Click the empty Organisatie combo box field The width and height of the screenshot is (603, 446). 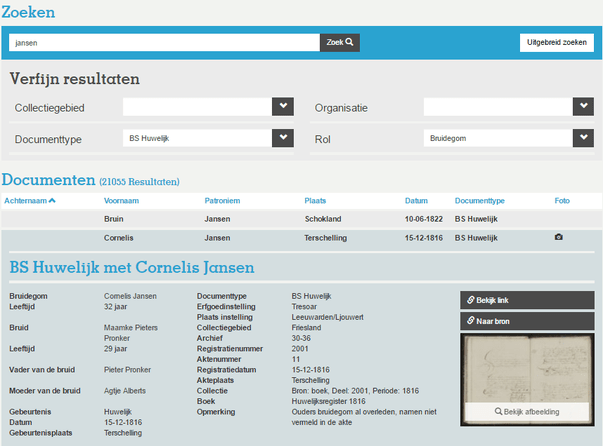498,107
